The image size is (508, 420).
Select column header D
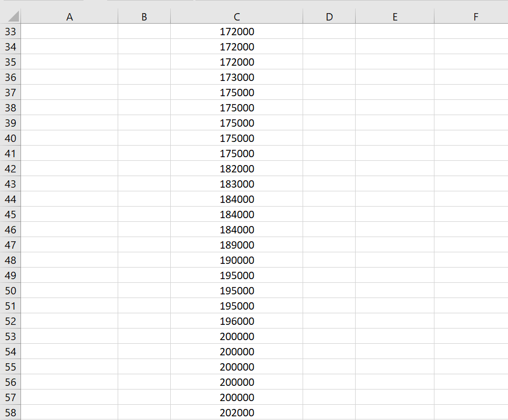(329, 16)
